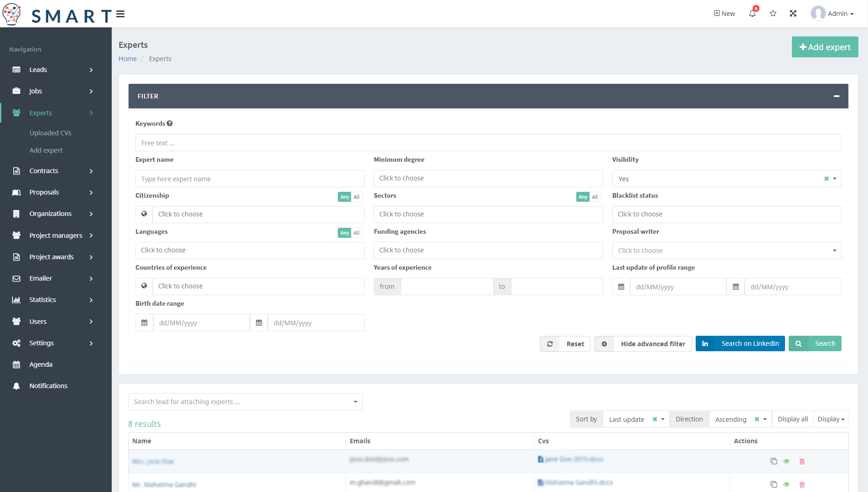Screen dimensions: 868x492
Task: Open calendar for Birth date range start
Action: coord(145,323)
